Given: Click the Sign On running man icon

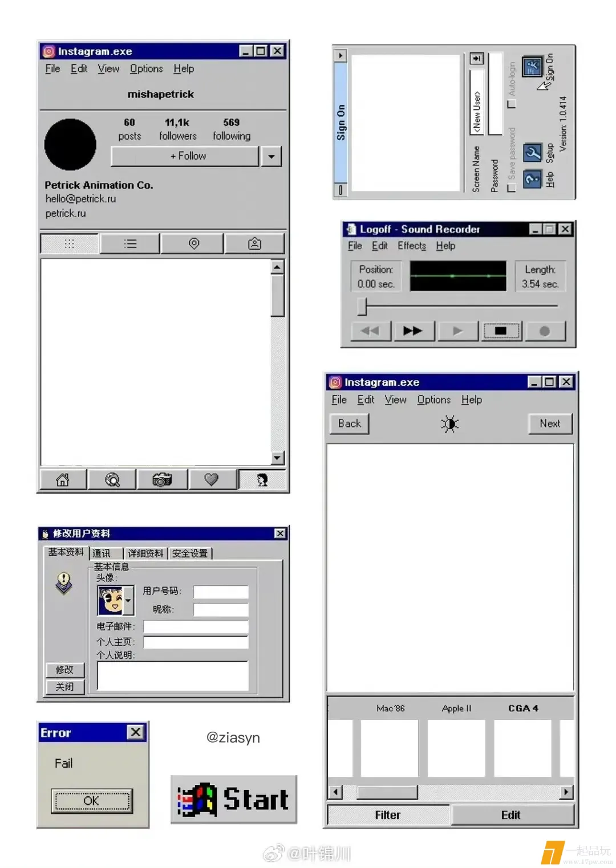Looking at the screenshot, I should pyautogui.click(x=532, y=67).
